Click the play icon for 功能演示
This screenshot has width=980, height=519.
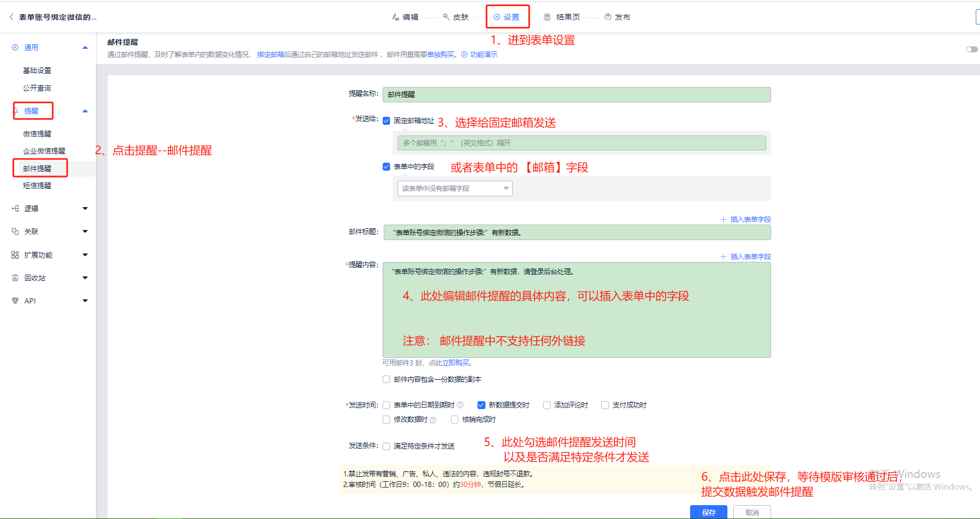(x=465, y=54)
